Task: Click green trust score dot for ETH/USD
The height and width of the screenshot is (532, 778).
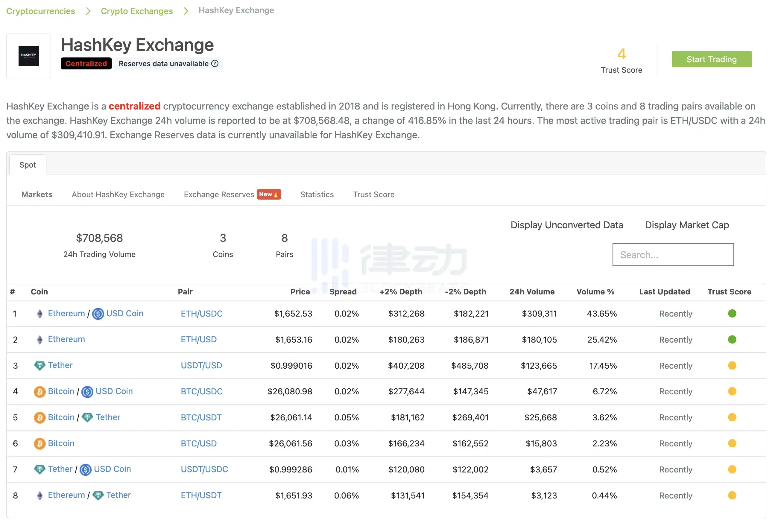Action: pos(732,340)
